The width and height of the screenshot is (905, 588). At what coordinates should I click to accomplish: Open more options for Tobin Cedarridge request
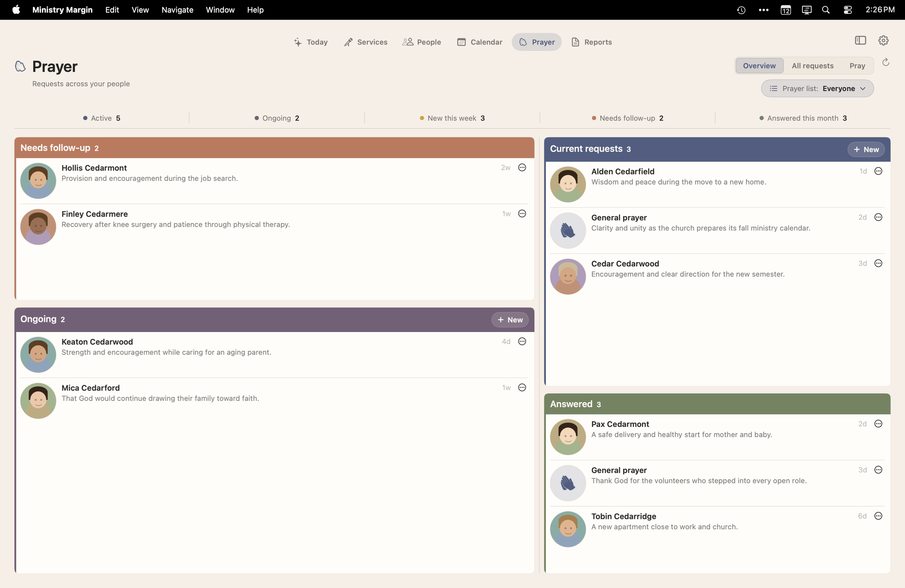tap(878, 516)
